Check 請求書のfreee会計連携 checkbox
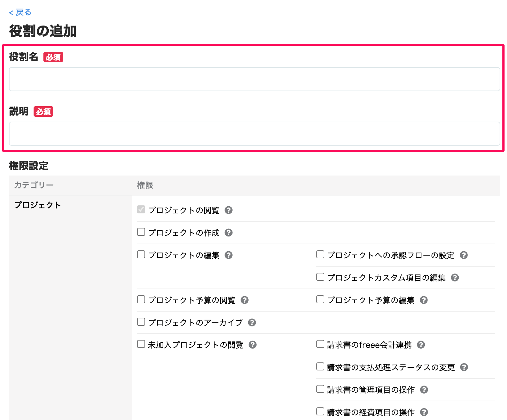Image resolution: width=507 pixels, height=420 pixels. [x=320, y=344]
